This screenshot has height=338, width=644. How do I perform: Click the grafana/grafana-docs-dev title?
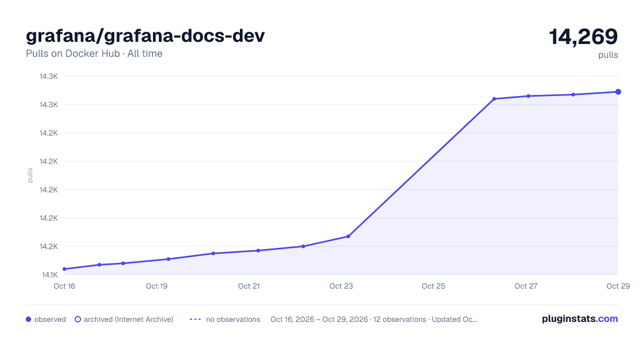145,35
